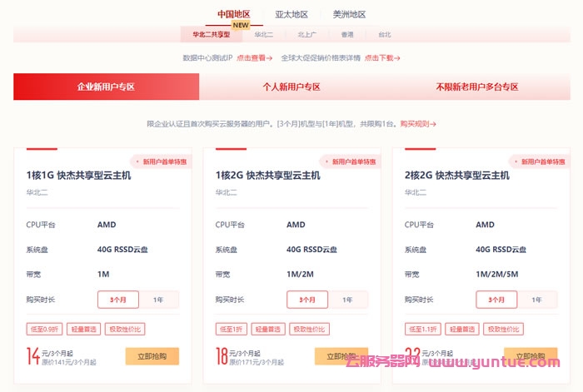Screen dimensions: 583x392
Task: Click 新用户首单特惠 badge on 1核2G card
Action: 350,161
